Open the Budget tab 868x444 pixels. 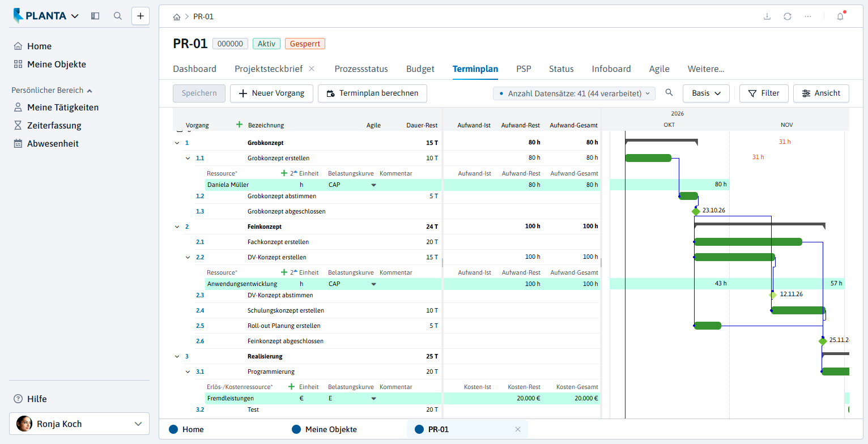(420, 69)
